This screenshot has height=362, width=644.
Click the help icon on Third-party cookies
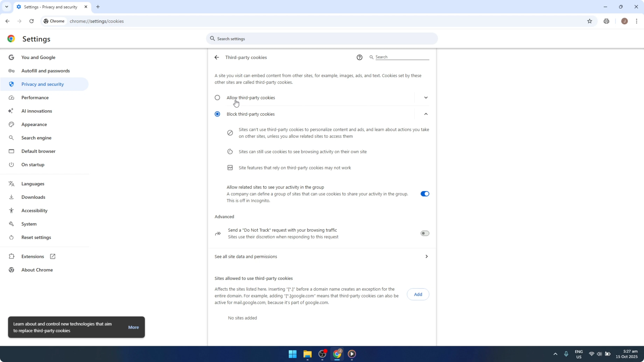pos(359,57)
